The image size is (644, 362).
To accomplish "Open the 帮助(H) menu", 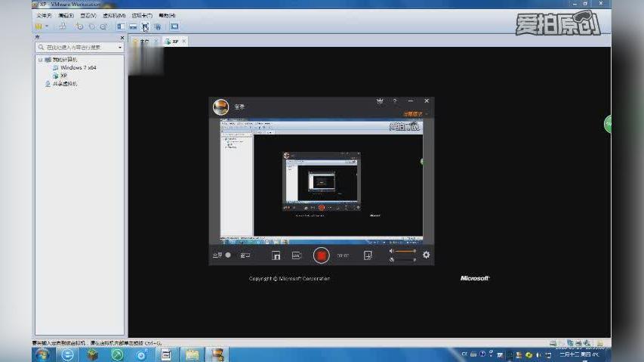I will [167, 16].
